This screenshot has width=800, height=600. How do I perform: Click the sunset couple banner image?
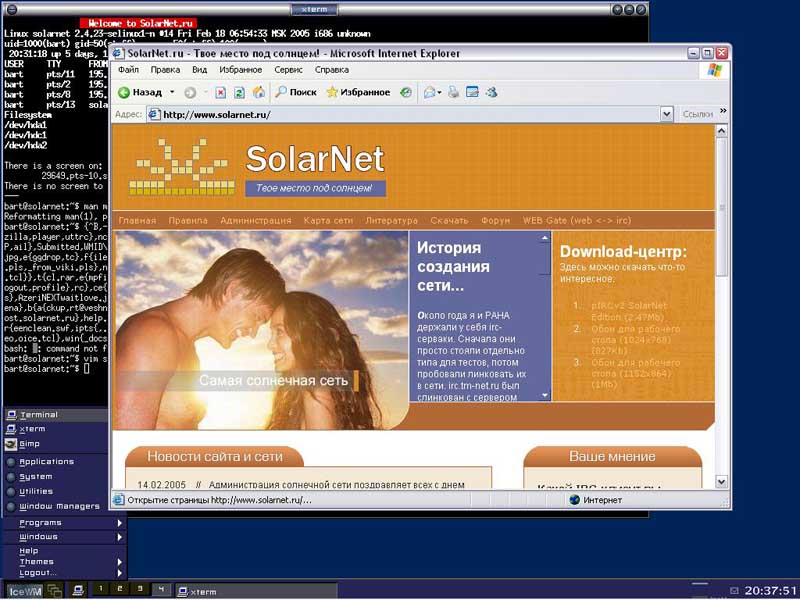click(x=261, y=330)
